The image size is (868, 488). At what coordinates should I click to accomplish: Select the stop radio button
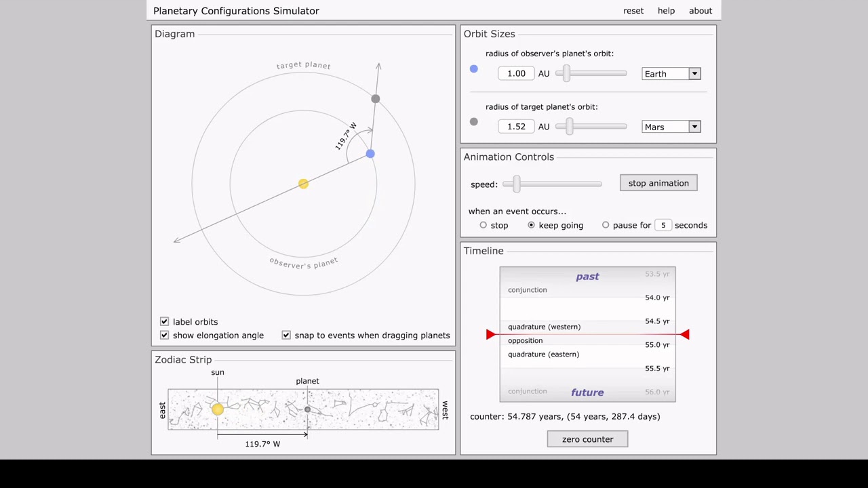(484, 225)
